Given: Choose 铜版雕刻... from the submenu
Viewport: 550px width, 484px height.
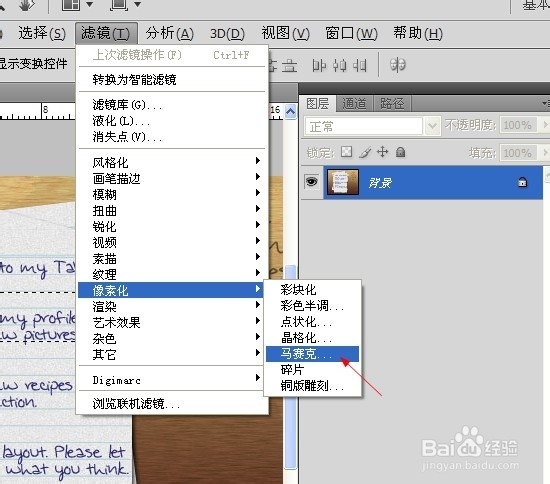Looking at the screenshot, I should pos(312,386).
